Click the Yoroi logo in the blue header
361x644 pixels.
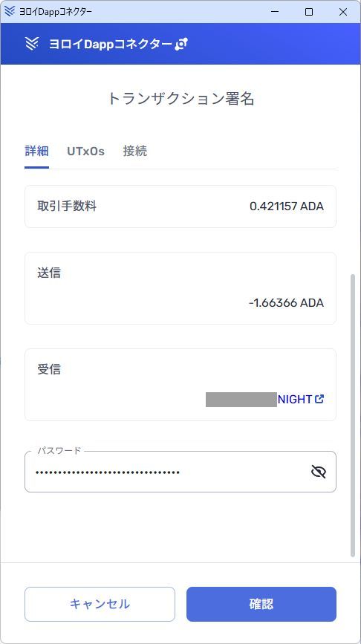[32, 44]
